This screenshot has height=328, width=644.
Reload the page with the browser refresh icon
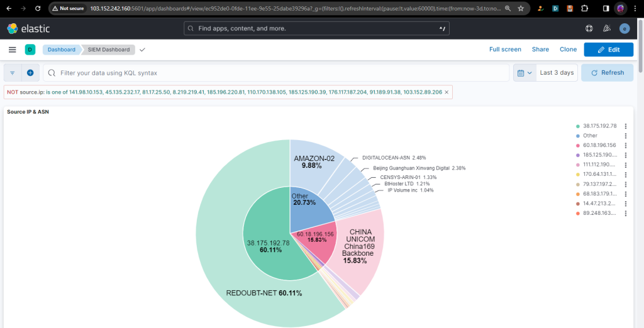[x=38, y=8]
